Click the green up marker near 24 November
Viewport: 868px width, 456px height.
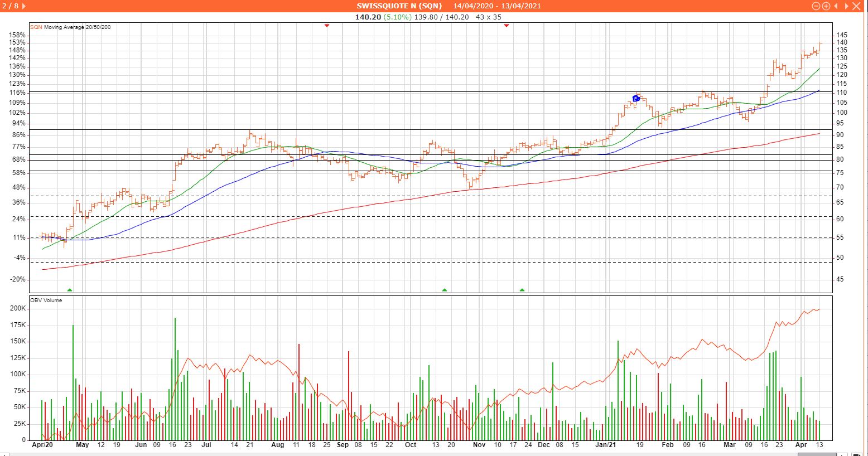pyautogui.click(x=522, y=290)
